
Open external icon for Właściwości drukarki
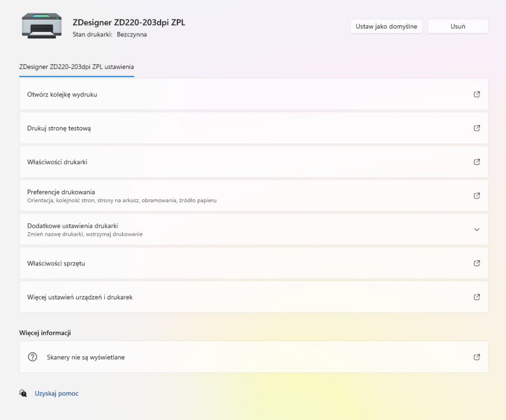point(477,162)
